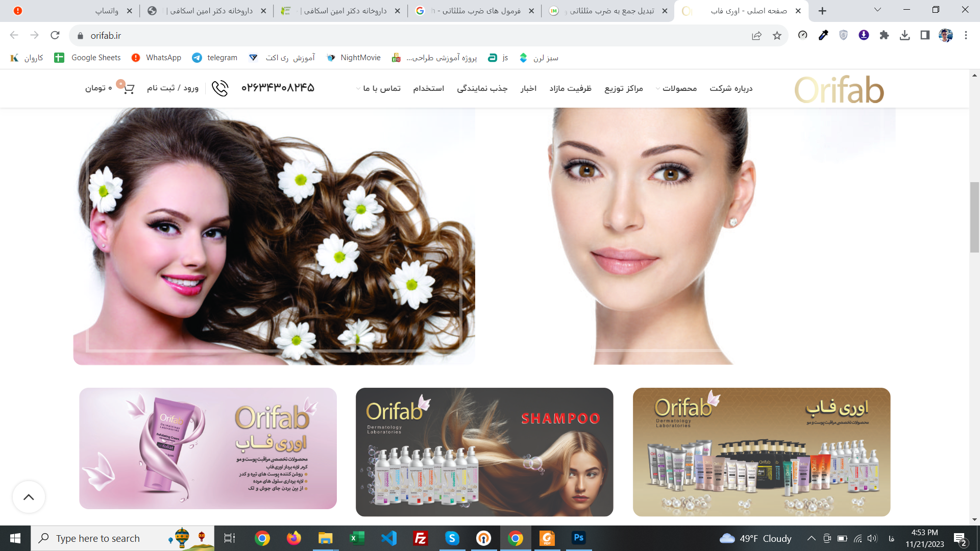Open Task View on the taskbar
Screen dimensions: 980x551
tap(230, 538)
